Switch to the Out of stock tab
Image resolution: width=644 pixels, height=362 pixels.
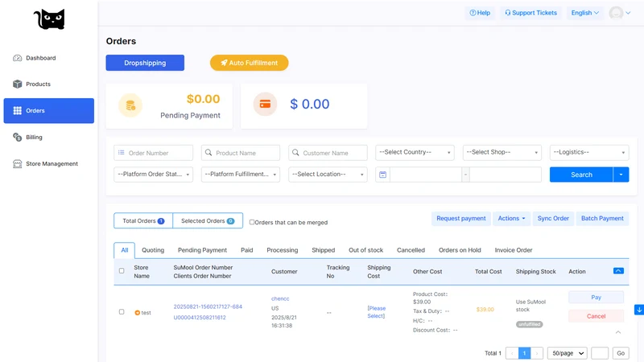[x=365, y=250]
